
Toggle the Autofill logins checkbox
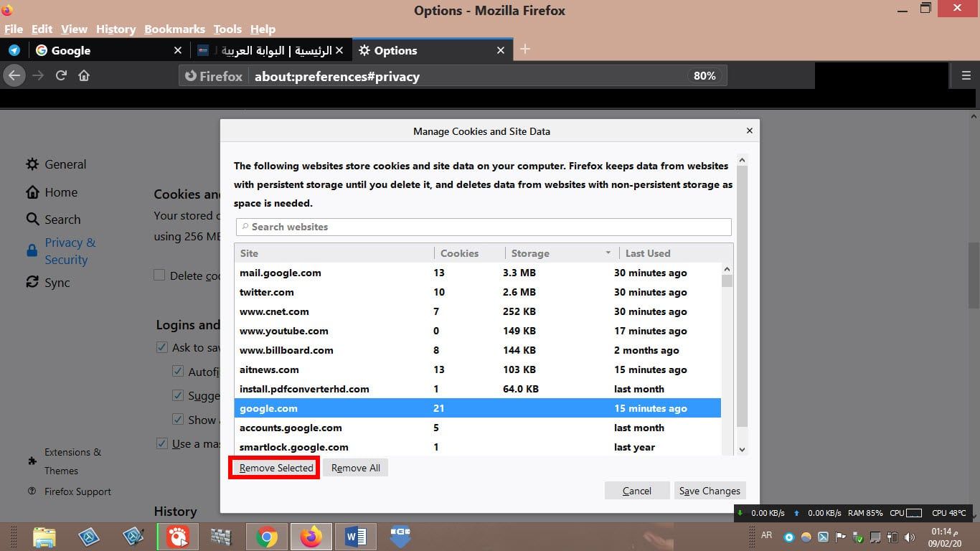[x=178, y=372]
